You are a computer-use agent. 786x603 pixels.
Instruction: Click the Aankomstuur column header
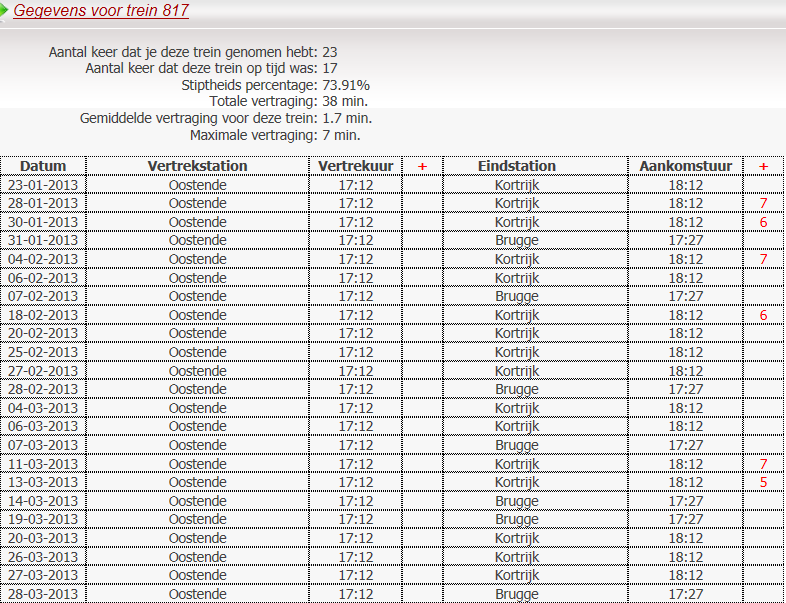coord(686,166)
